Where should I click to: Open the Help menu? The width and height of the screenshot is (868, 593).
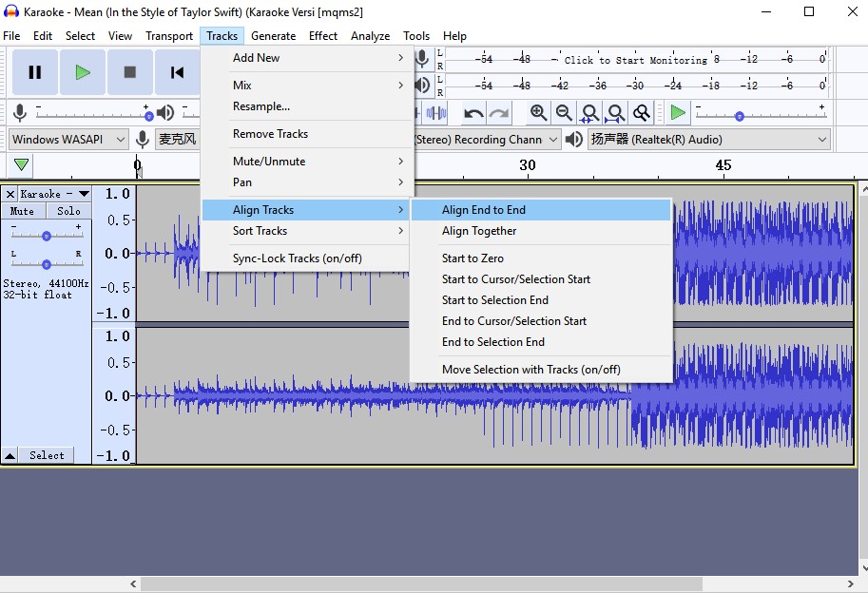pyautogui.click(x=454, y=36)
